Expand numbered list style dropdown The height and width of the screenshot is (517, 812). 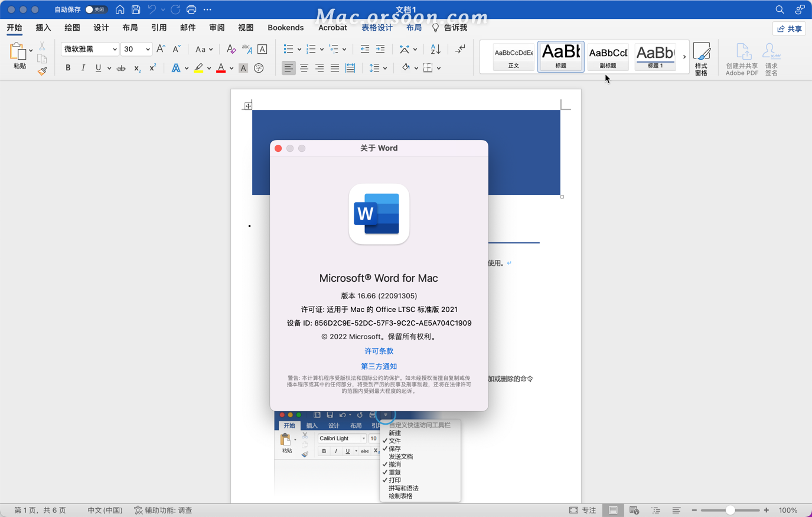tap(321, 49)
